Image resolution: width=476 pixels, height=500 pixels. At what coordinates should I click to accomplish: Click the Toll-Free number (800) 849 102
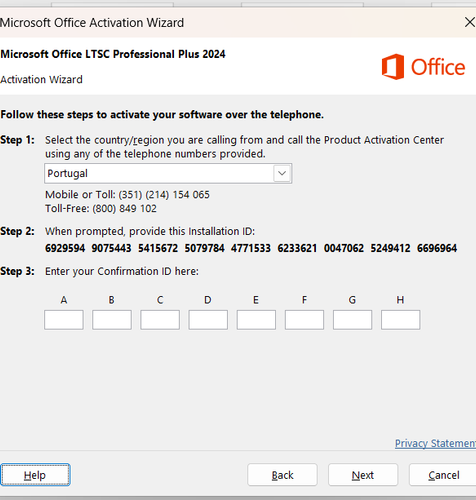(x=124, y=209)
